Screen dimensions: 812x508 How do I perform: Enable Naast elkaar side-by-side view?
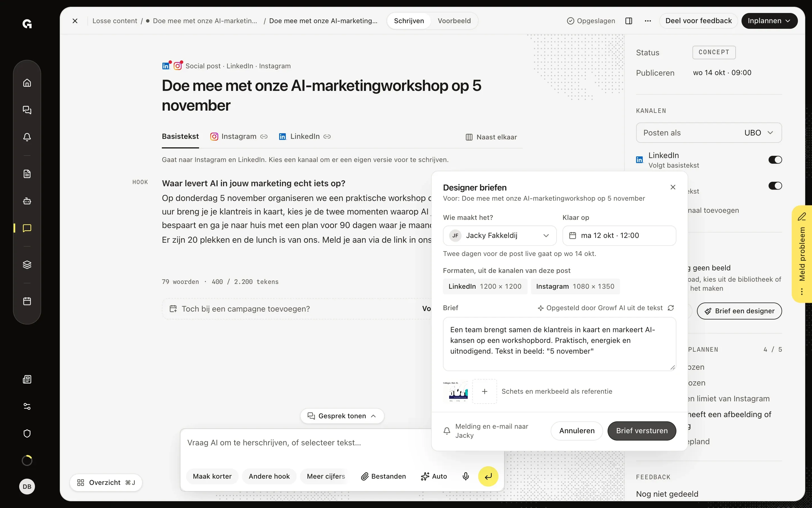pyautogui.click(x=491, y=137)
